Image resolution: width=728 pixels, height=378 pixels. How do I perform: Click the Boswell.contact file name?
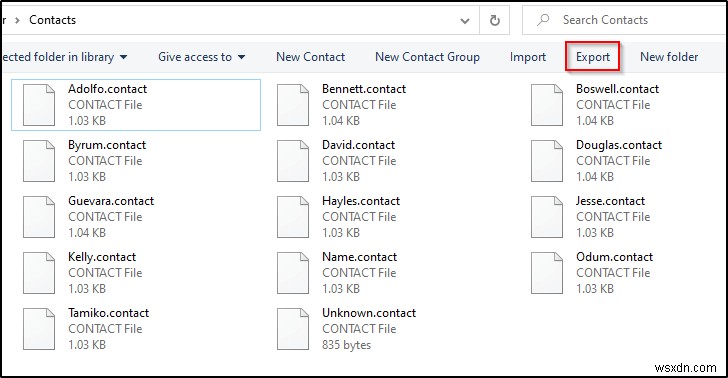(618, 89)
